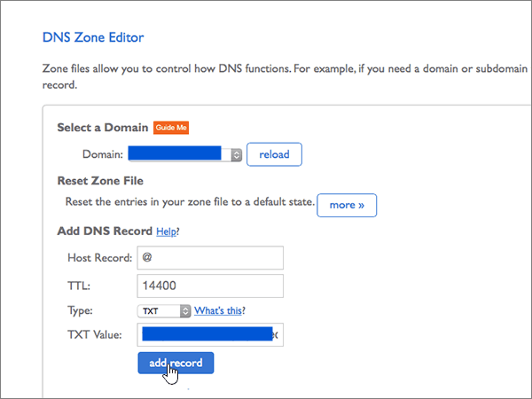This screenshot has width=532, height=399.
Task: Click the TTL label text
Action: 79,286
